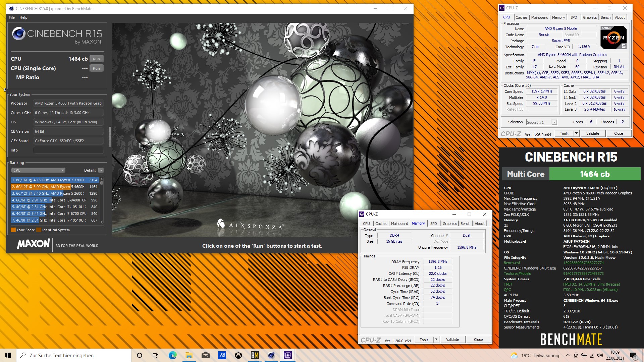Switch to Caches tab in lower CPU-Z

(381, 224)
